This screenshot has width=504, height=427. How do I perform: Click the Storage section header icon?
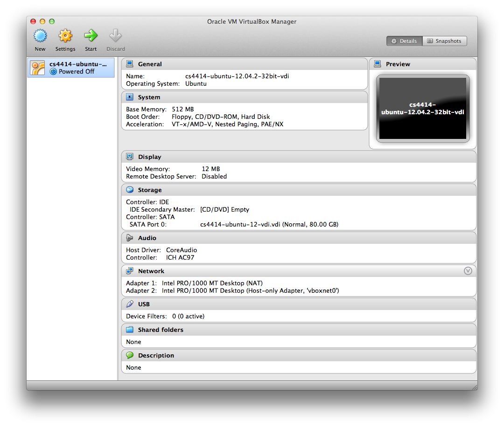click(x=129, y=190)
